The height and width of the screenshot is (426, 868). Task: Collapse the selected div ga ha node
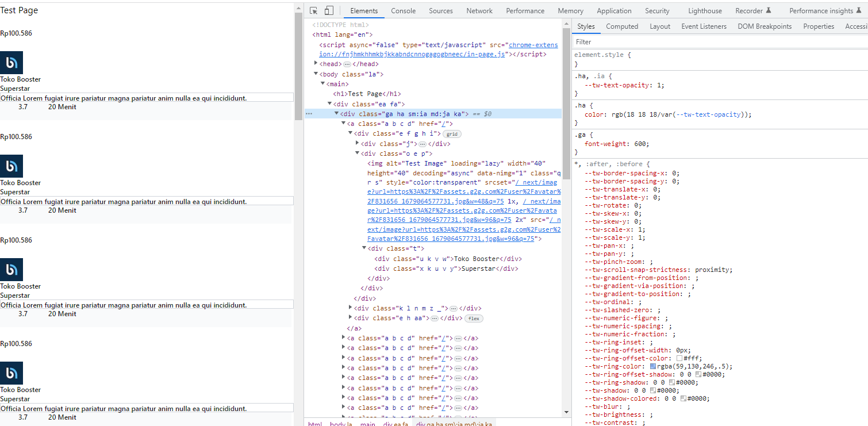click(336, 114)
